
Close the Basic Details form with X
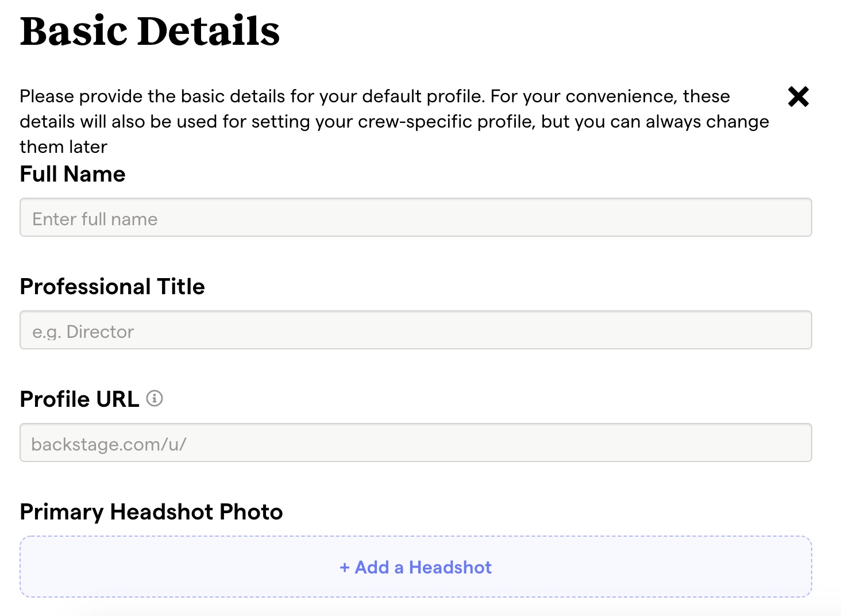click(x=798, y=97)
